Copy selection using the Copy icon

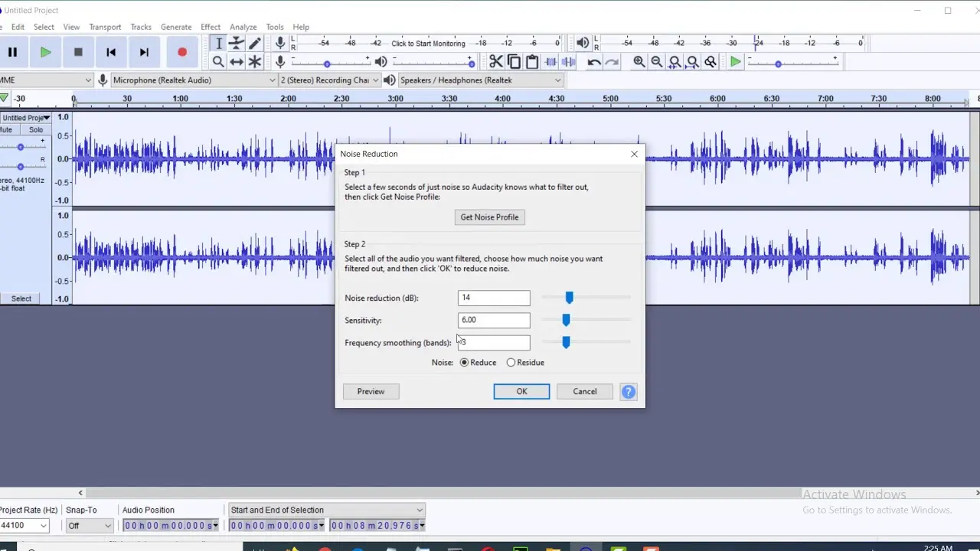[514, 62]
